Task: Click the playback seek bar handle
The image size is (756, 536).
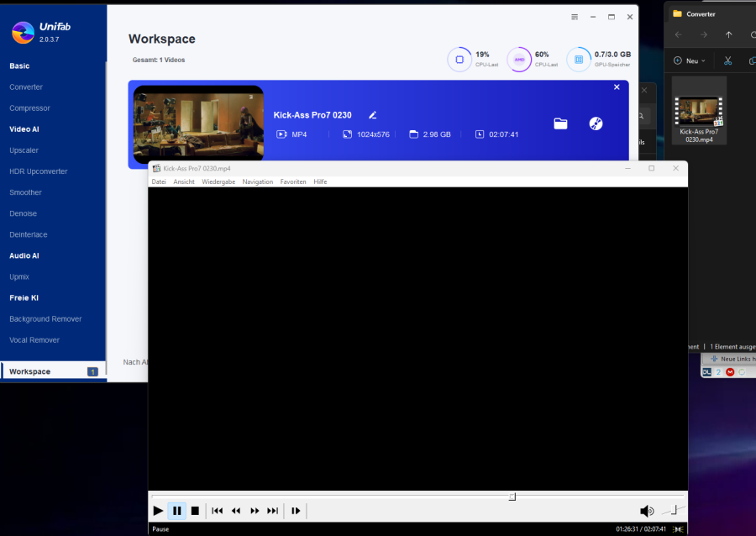Action: (512, 497)
